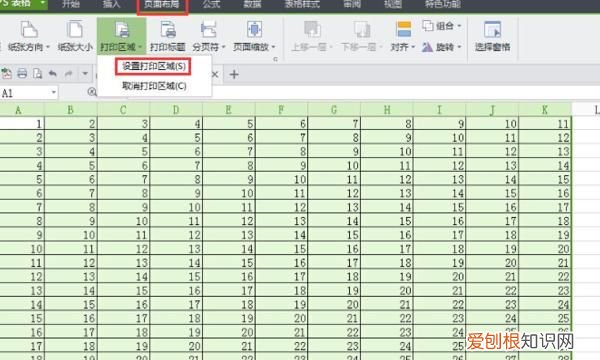Image resolution: width=600 pixels, height=360 pixels.
Task: Click the zoom magnifier icon by formula bar
Action: [x=92, y=92]
